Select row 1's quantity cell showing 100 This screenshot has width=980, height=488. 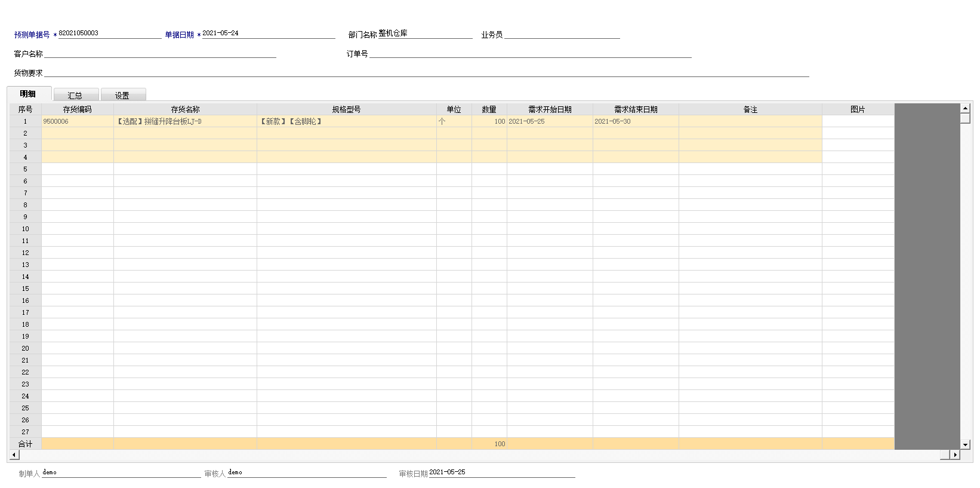489,121
